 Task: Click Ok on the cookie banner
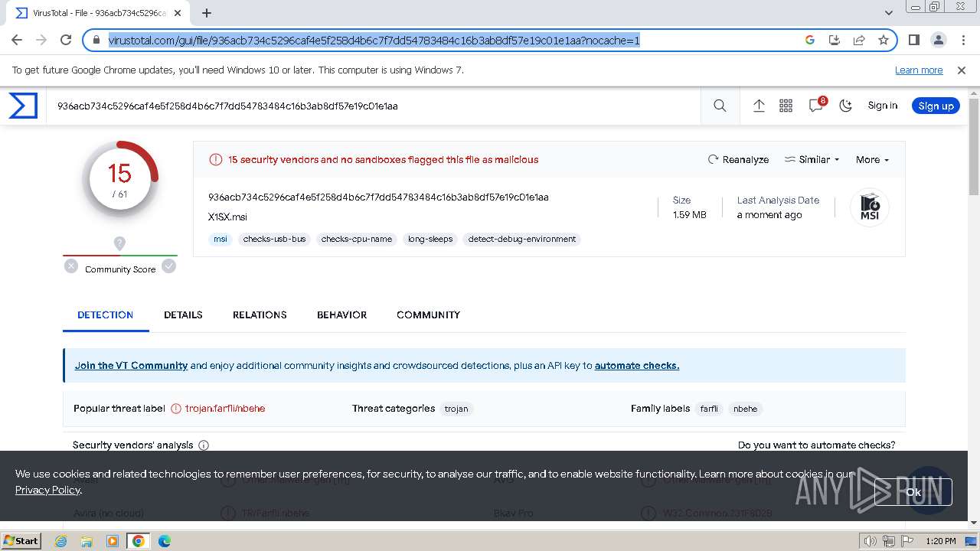point(913,492)
